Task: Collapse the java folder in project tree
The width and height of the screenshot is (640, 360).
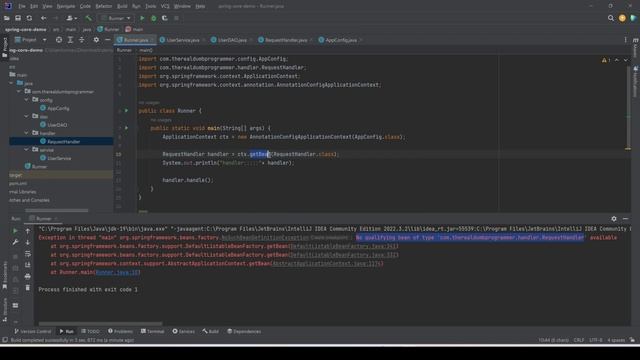Action: [11, 83]
